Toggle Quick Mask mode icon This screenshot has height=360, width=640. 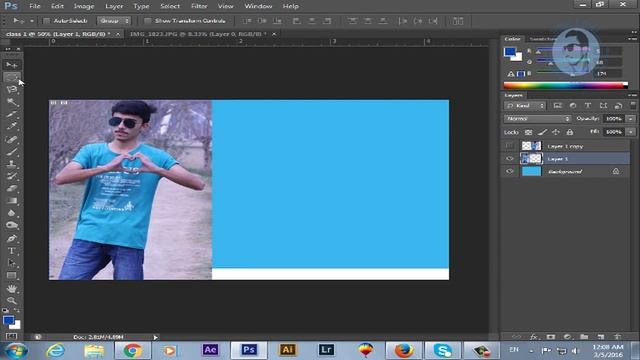(11, 336)
